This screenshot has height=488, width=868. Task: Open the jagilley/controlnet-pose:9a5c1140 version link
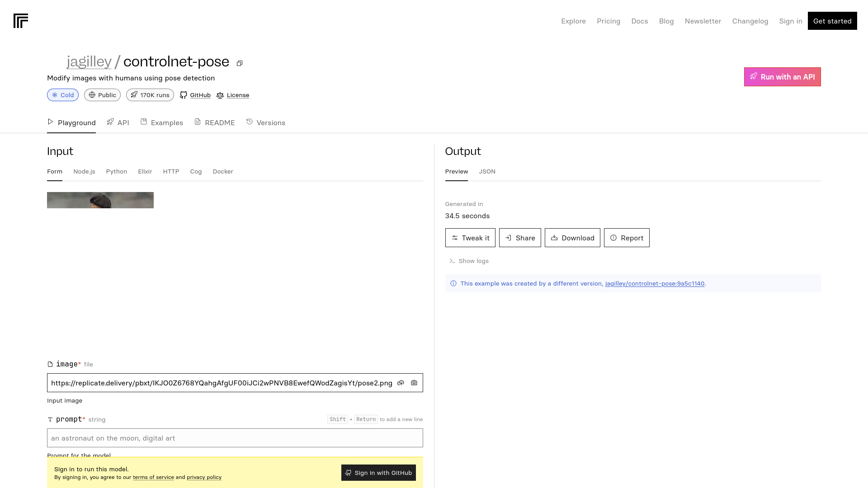click(654, 283)
